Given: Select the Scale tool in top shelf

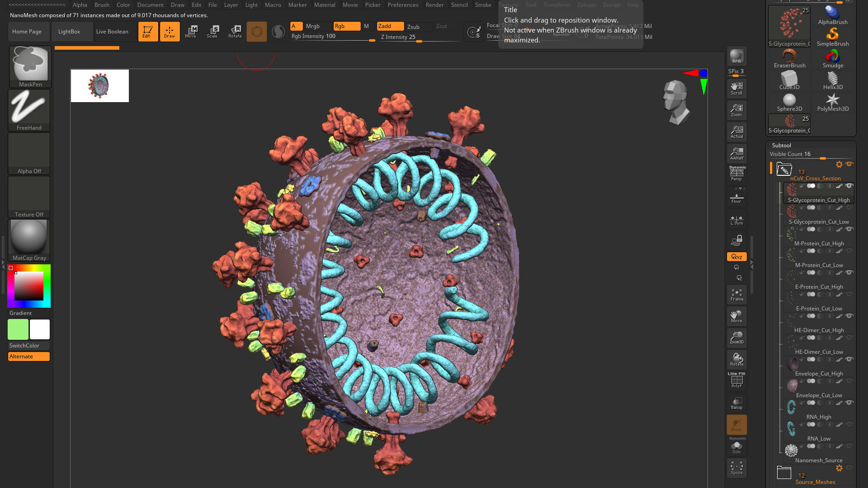Looking at the screenshot, I should tap(213, 32).
